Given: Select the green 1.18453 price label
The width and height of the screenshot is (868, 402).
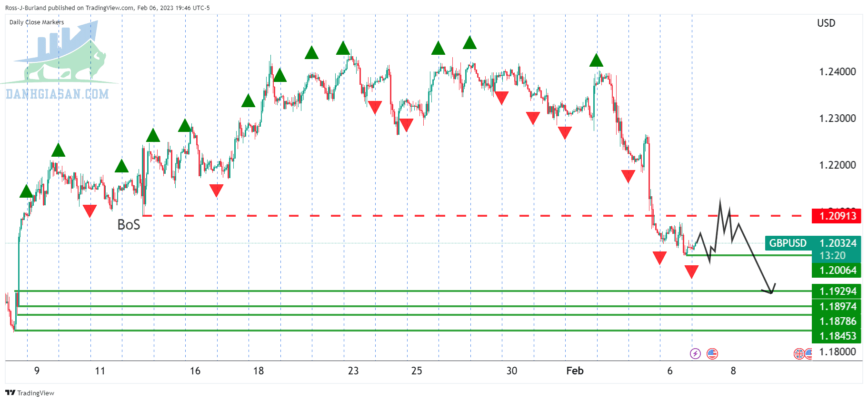Looking at the screenshot, I should (837, 336).
